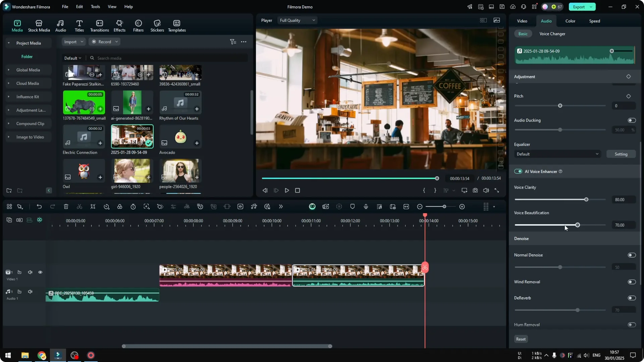
Task: Enable the AI Voice Enhancer toggle
Action: point(518,171)
